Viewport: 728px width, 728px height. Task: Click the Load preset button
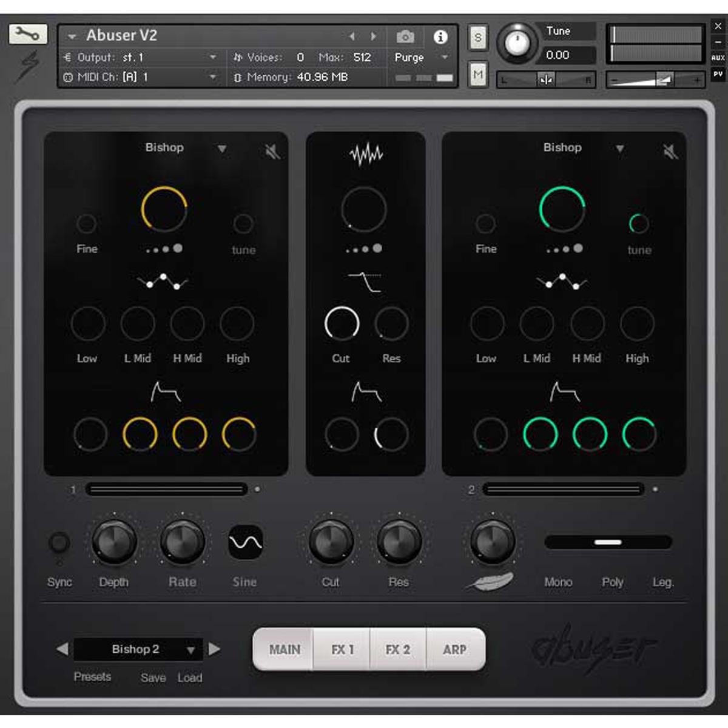click(190, 678)
